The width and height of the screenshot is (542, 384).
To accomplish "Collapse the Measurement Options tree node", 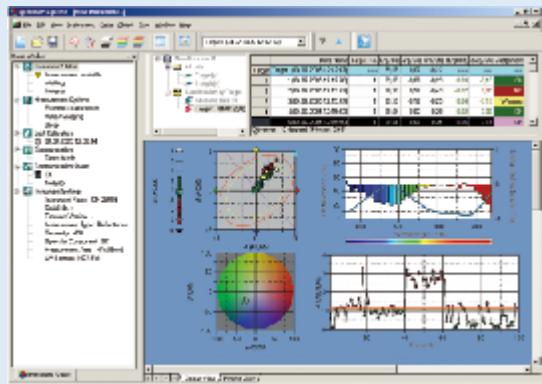I will pos(17,100).
